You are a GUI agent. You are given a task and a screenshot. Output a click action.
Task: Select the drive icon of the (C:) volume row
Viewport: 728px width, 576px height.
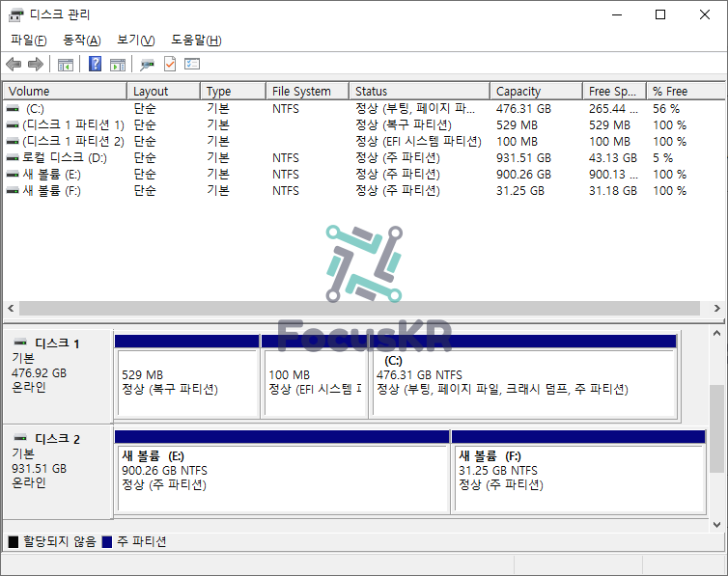[x=13, y=108]
